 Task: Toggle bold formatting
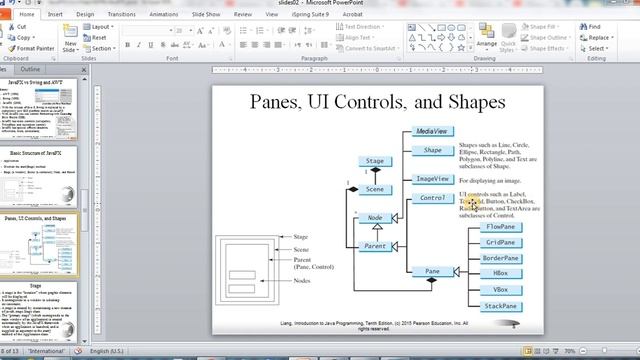coord(127,45)
